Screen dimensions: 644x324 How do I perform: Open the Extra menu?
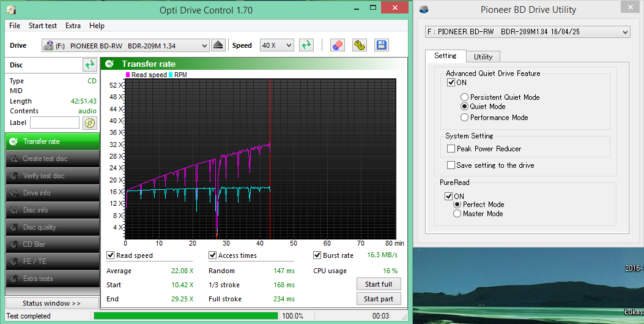point(73,26)
